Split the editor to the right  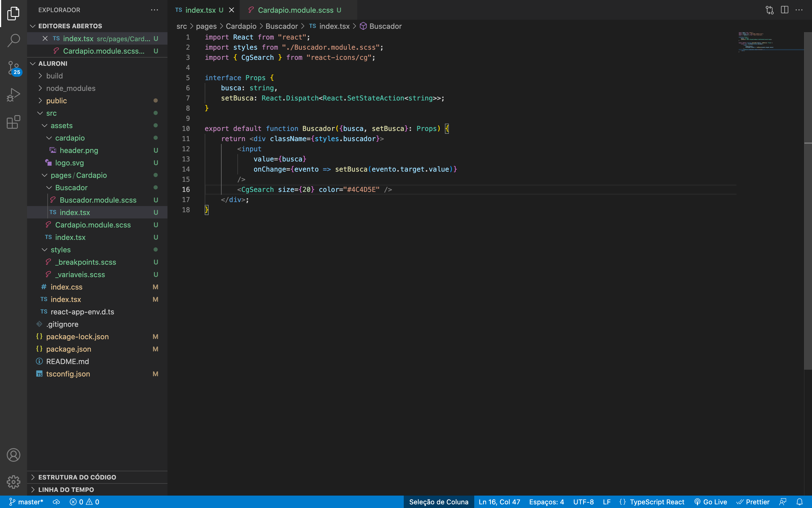784,10
